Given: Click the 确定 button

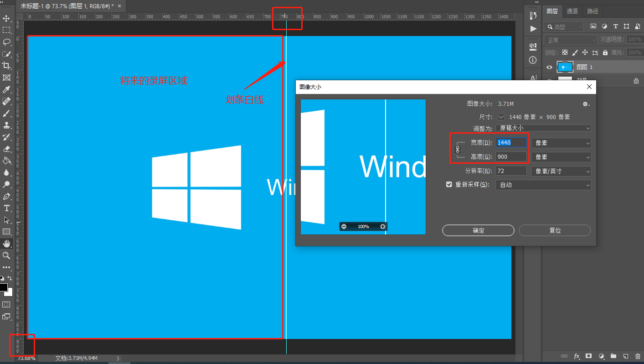Looking at the screenshot, I should [479, 230].
